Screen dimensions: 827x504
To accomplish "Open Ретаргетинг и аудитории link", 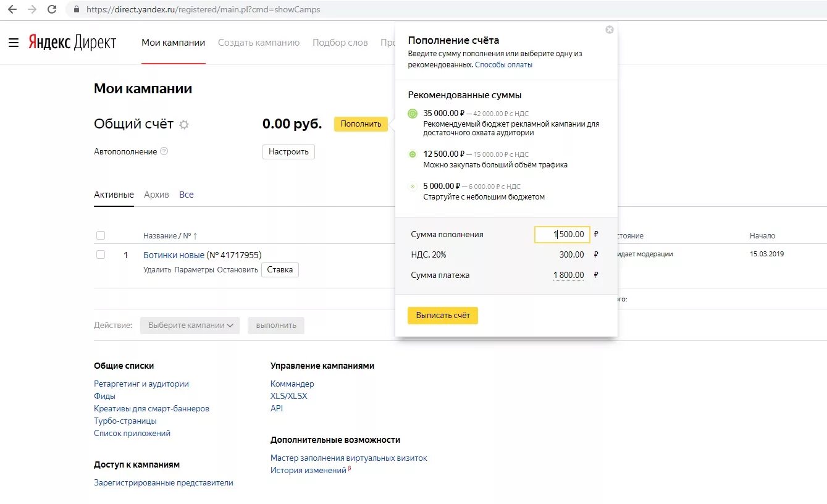I will pyautogui.click(x=141, y=384).
